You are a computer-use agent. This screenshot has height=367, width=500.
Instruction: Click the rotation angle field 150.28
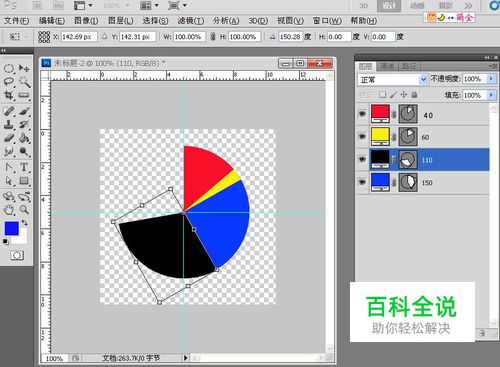pos(290,37)
